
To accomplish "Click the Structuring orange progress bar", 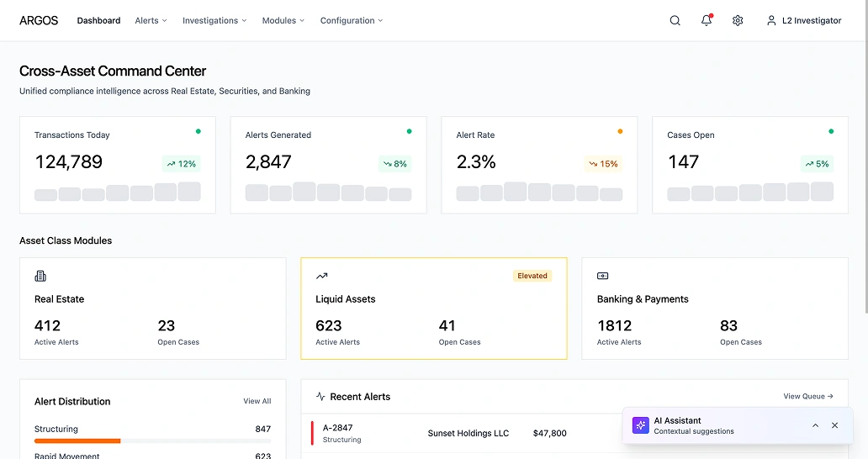I will 77,441.
